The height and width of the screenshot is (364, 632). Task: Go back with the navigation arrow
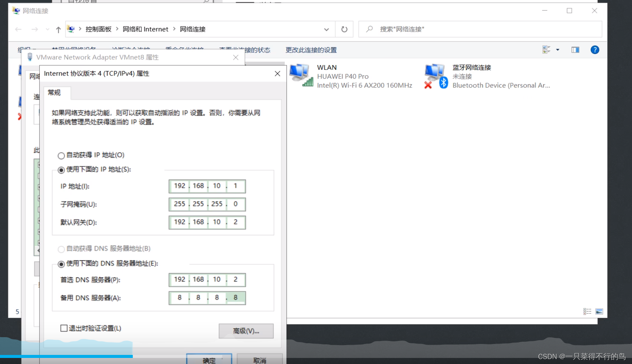pyautogui.click(x=19, y=29)
